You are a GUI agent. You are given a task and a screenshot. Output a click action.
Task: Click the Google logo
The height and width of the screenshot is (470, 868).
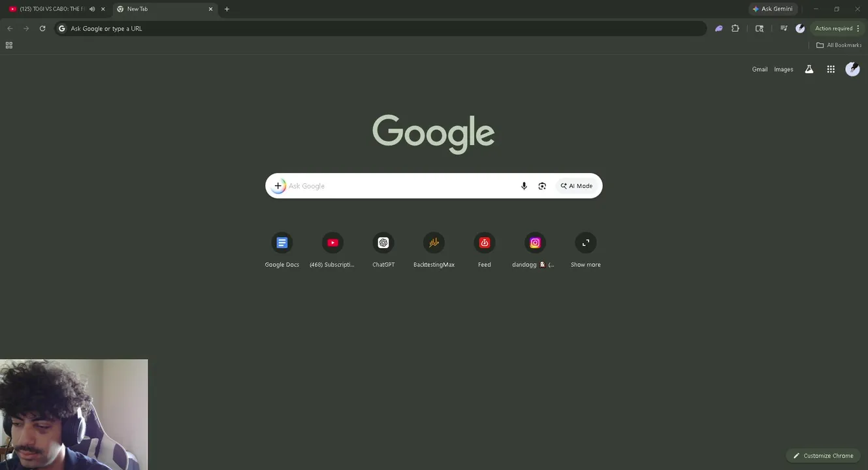pos(434,134)
